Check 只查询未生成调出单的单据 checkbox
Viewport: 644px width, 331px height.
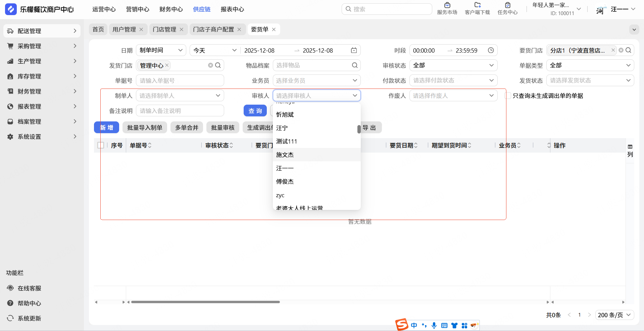[x=508, y=96]
